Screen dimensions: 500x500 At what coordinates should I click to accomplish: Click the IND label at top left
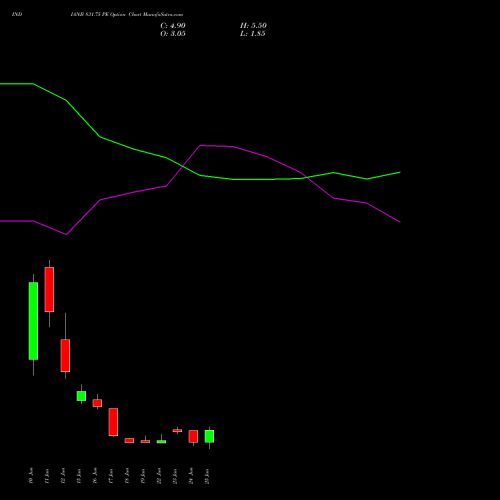point(17,14)
